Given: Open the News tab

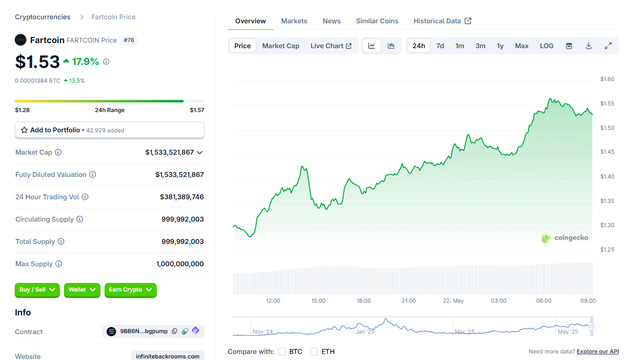Looking at the screenshot, I should point(332,21).
